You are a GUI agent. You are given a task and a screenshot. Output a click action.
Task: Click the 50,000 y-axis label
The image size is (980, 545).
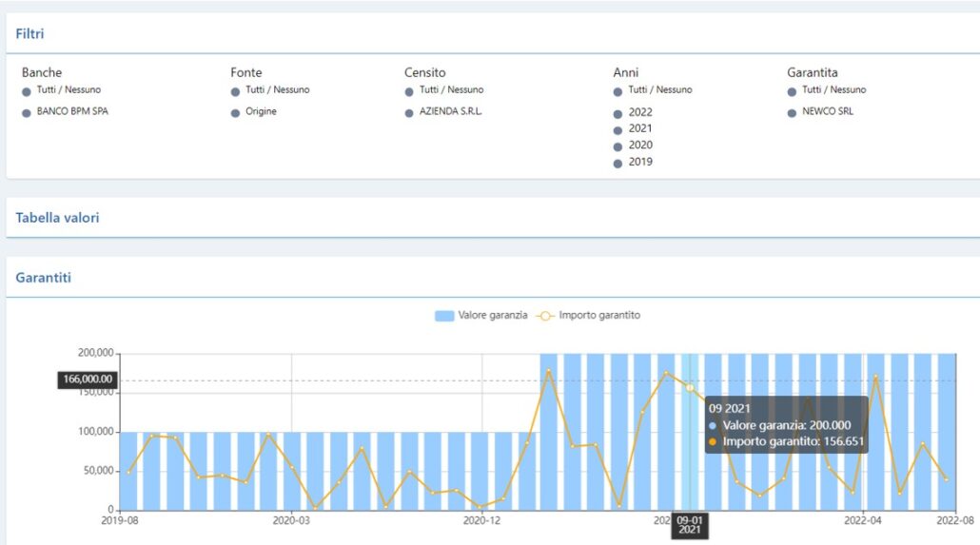pyautogui.click(x=99, y=471)
